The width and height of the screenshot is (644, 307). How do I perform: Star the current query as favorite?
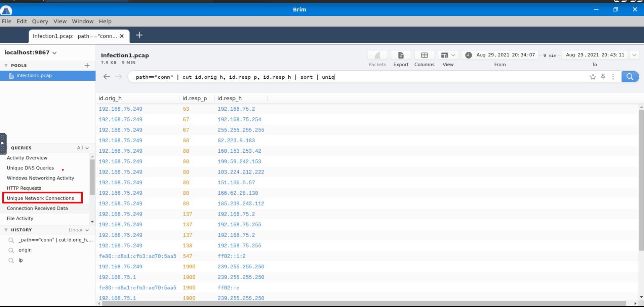coord(593,77)
